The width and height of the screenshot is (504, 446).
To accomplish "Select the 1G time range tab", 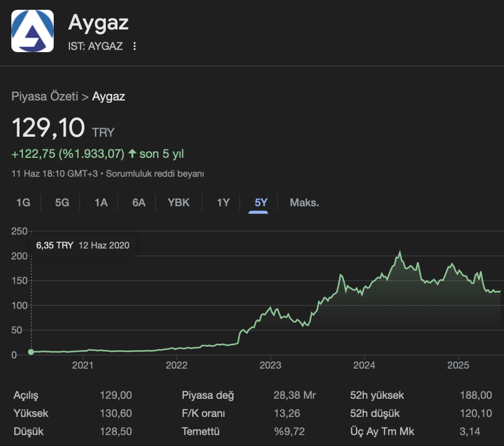I will click(23, 203).
